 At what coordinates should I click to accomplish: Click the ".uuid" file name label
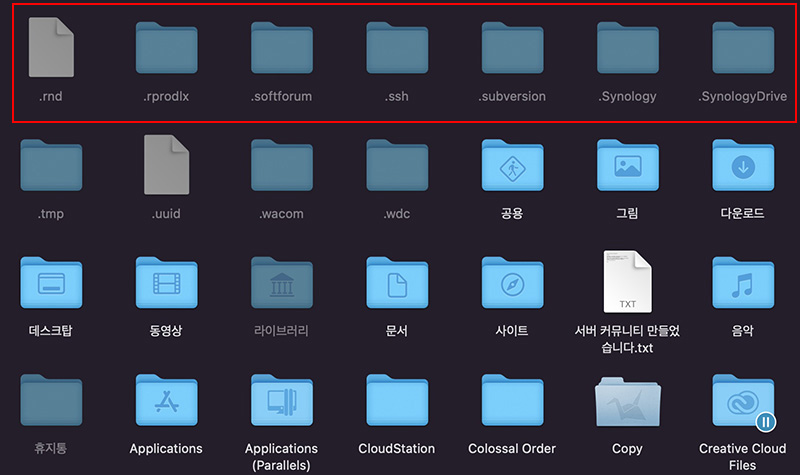tap(166, 213)
